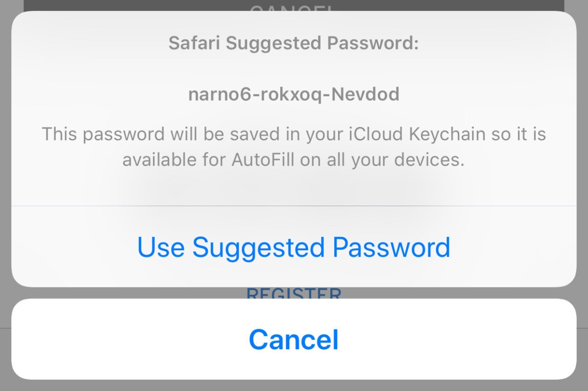Tap the separator line above Use Suggested Password
The image size is (588, 391).
[294, 206]
